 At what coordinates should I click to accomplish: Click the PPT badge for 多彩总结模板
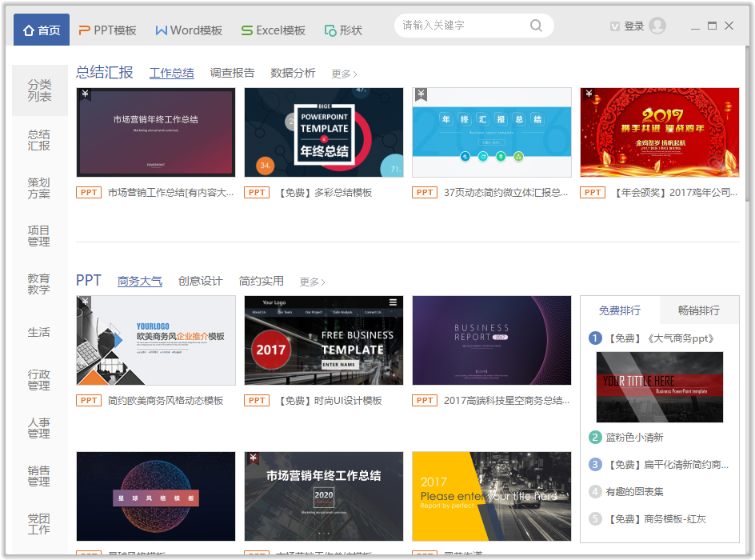click(x=257, y=193)
